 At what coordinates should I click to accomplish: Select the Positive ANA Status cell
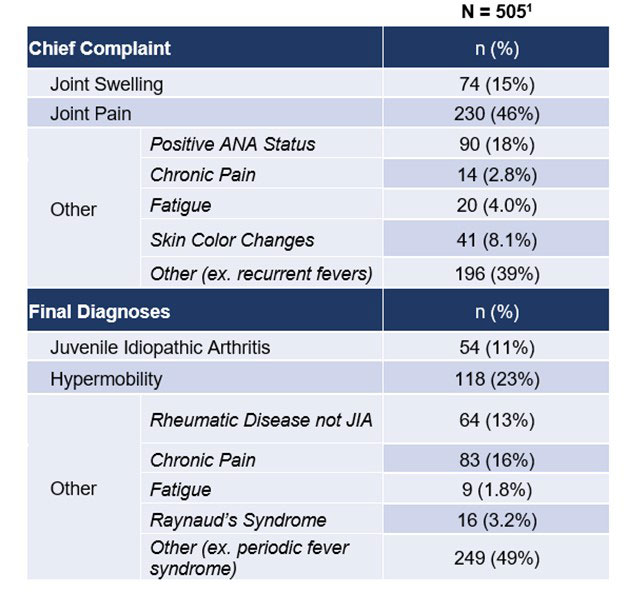tap(232, 144)
